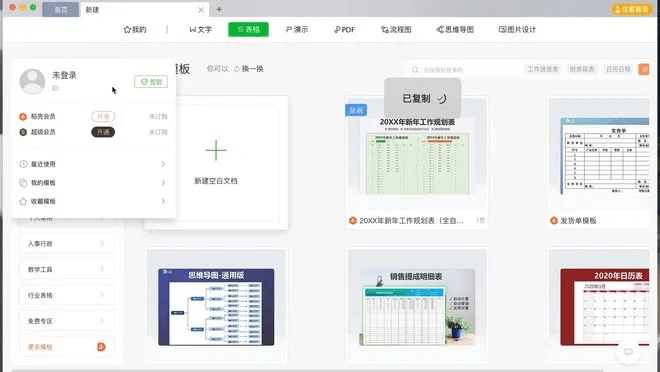Select the 表格 category
The height and width of the screenshot is (372, 660).
point(248,29)
